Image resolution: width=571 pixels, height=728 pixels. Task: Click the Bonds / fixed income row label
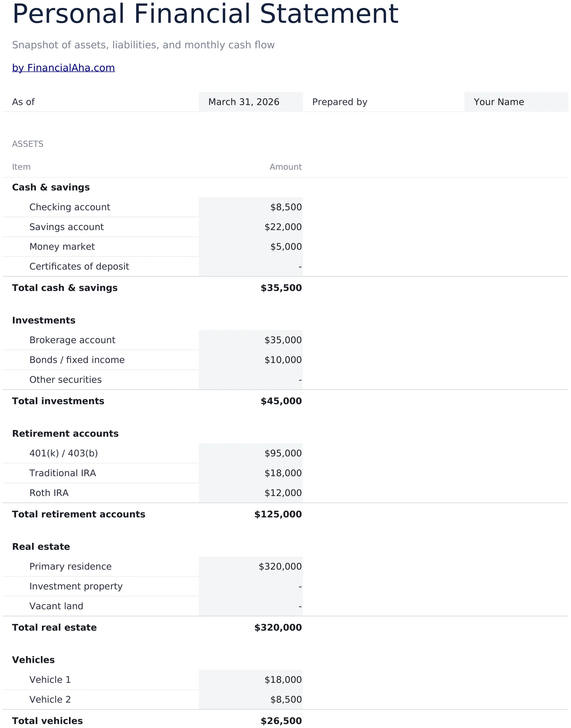77,360
